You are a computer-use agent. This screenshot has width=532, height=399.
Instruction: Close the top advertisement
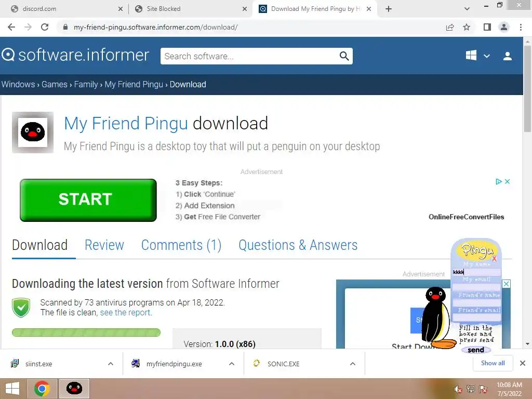click(x=507, y=181)
